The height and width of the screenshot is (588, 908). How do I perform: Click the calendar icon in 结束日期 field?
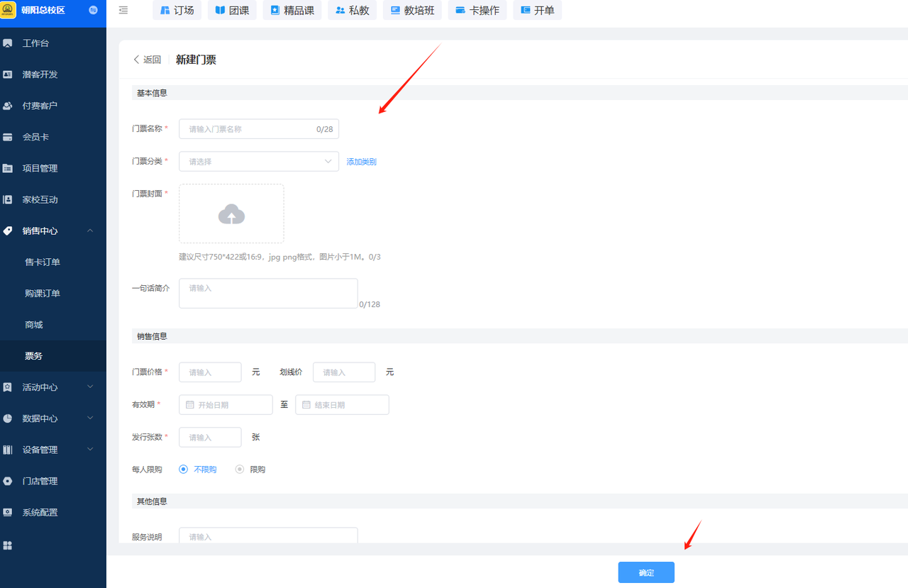click(306, 405)
